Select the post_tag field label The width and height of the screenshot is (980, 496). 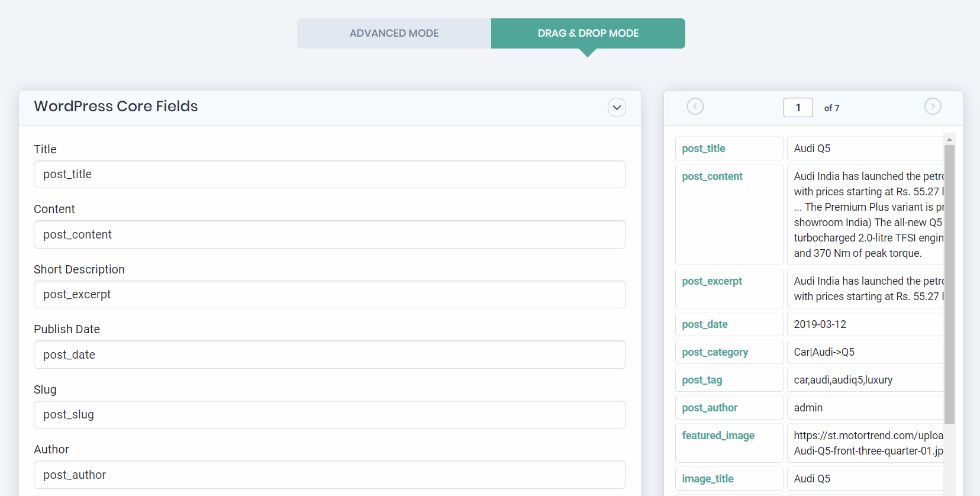pos(702,380)
